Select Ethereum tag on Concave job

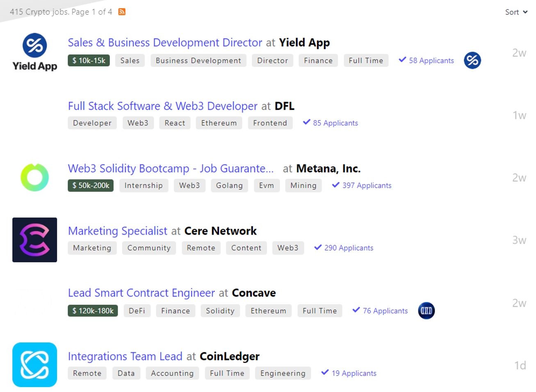click(x=269, y=311)
